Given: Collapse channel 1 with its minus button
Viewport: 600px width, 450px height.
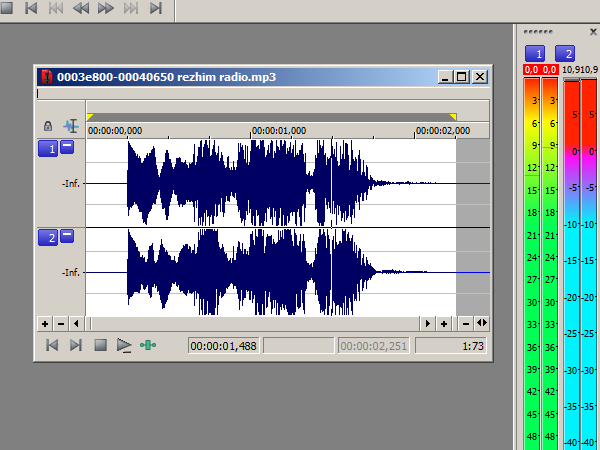Looking at the screenshot, I should pos(67,147).
